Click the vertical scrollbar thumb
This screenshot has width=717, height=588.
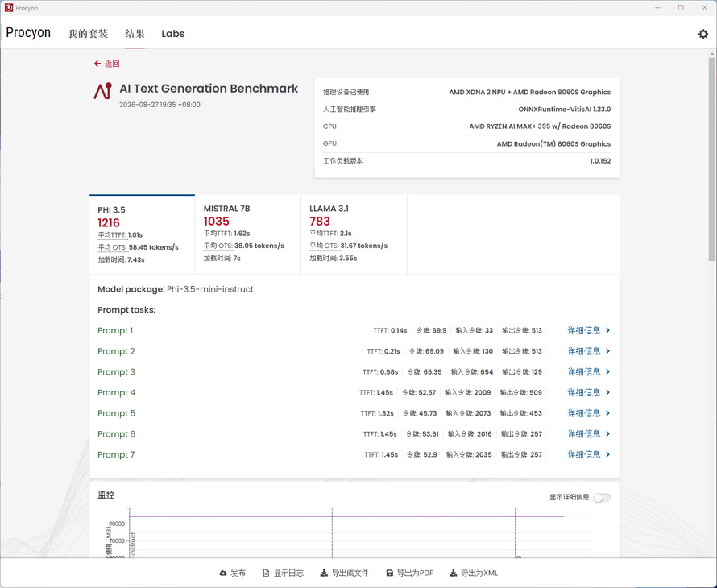(x=712, y=159)
